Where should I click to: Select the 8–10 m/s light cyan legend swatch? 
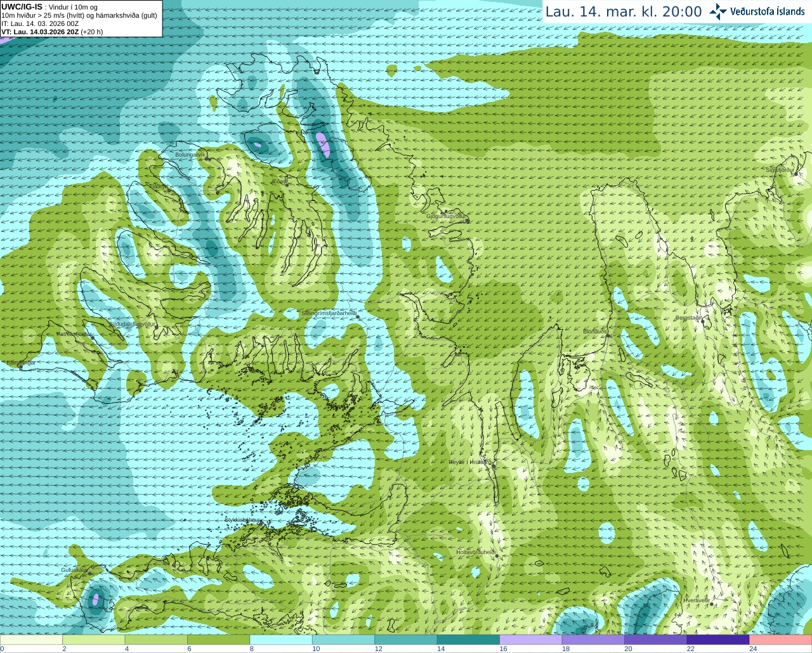[x=282, y=639]
